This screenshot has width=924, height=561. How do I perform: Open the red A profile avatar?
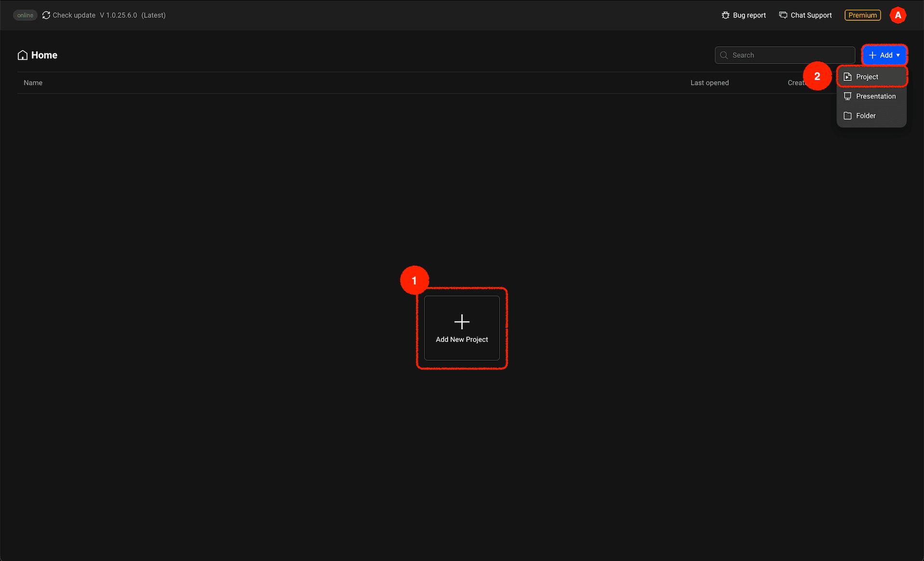[x=898, y=15]
